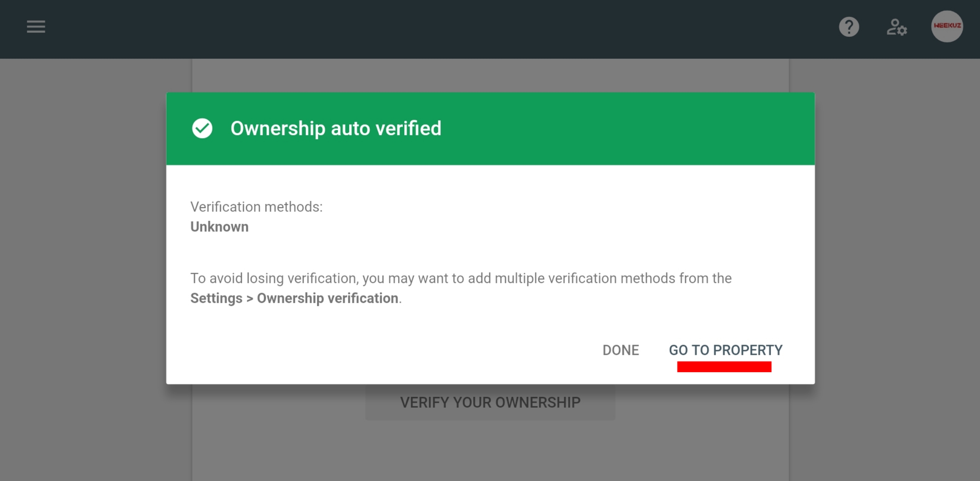Click the "To avoid losing verification" sentence
The image size is (980, 481).
point(461,278)
